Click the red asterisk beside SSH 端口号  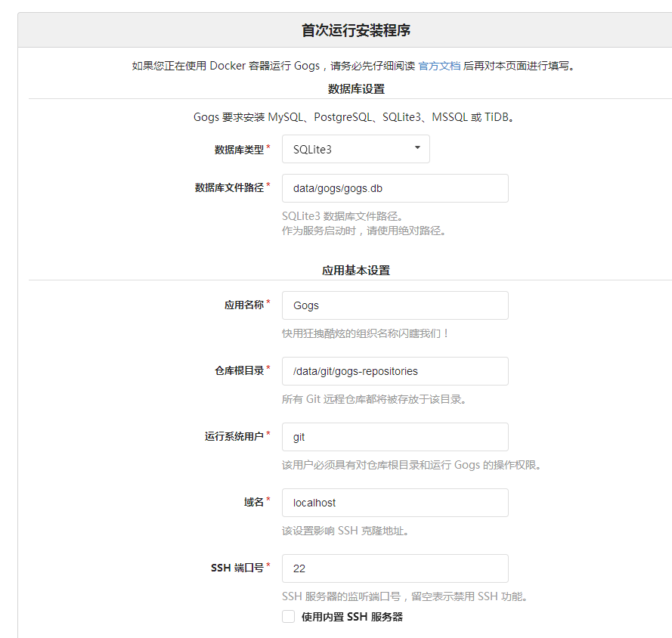point(268,565)
